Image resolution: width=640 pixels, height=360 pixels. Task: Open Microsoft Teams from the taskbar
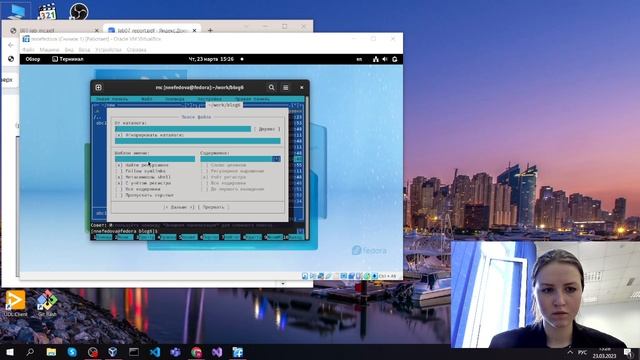click(x=176, y=352)
